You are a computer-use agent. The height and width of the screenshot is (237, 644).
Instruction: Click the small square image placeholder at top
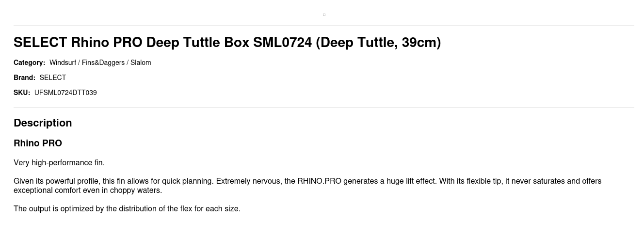[x=324, y=15]
